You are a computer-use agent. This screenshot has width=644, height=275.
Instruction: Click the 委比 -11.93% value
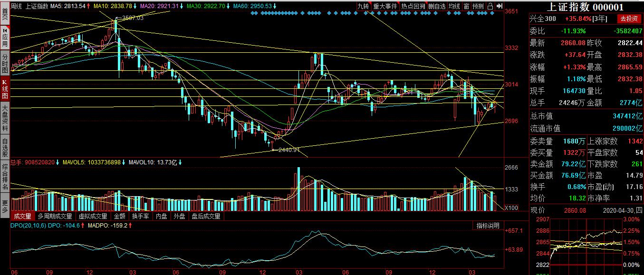[572, 31]
